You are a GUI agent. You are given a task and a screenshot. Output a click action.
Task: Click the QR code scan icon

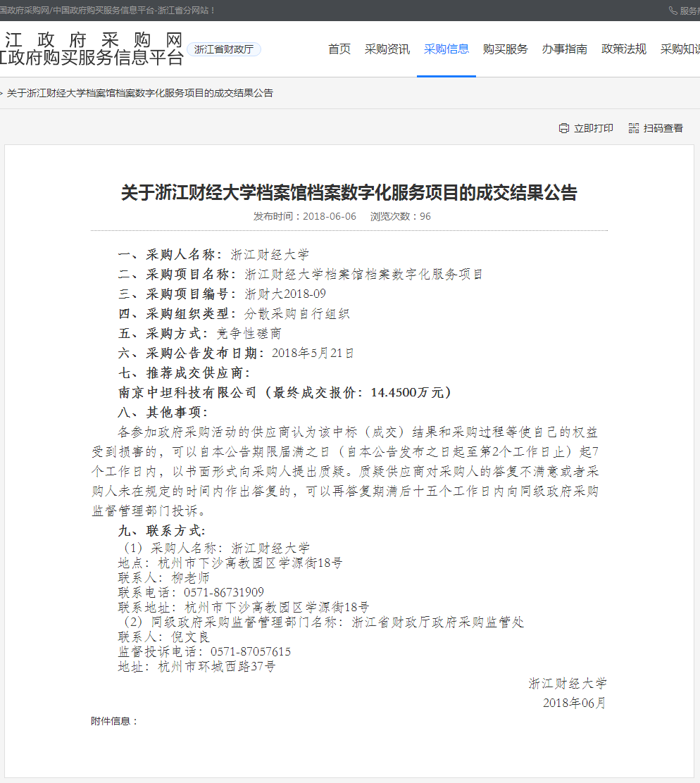click(x=633, y=128)
